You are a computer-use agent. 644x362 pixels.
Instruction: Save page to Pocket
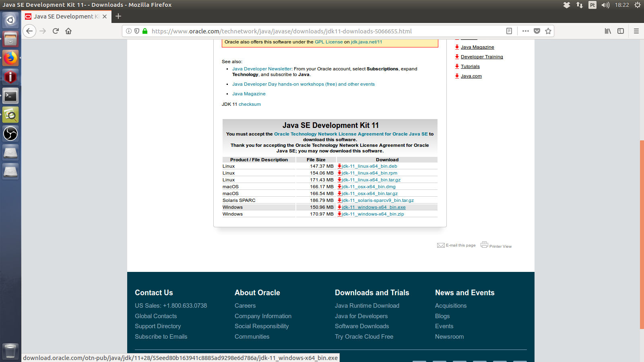pyautogui.click(x=537, y=31)
